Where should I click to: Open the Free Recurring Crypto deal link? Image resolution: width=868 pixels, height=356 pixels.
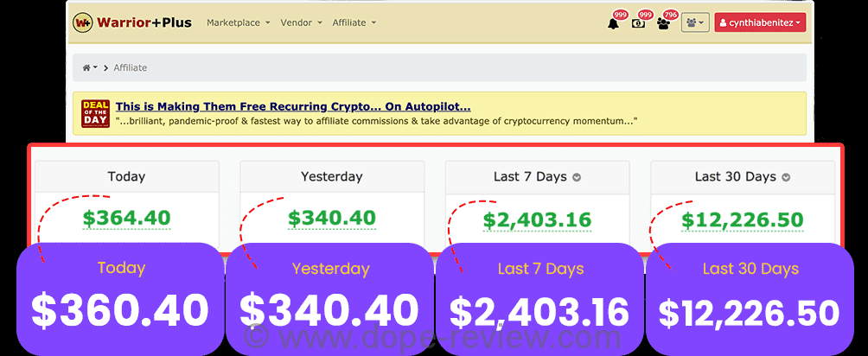point(293,106)
